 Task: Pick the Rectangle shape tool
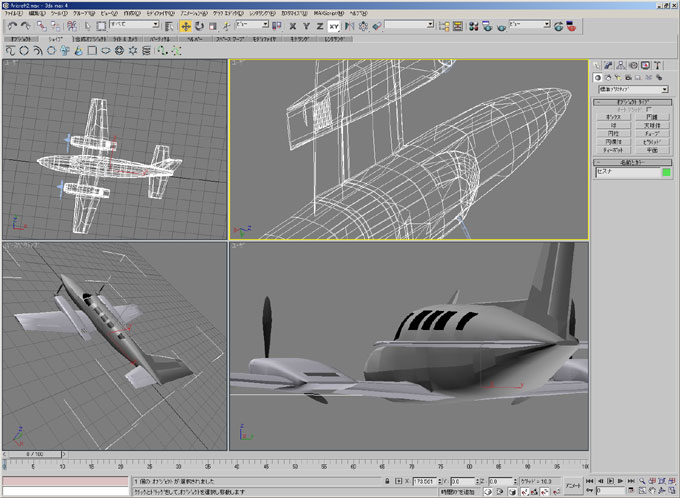[x=92, y=51]
